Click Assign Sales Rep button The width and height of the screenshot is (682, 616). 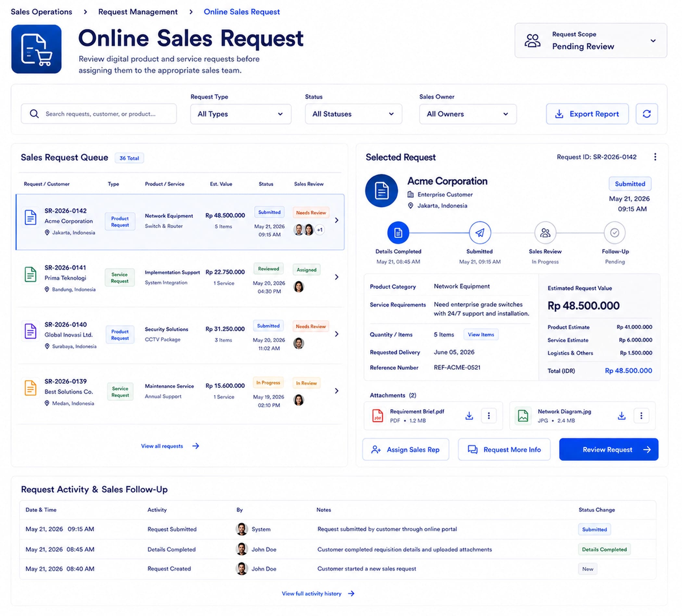click(x=406, y=449)
